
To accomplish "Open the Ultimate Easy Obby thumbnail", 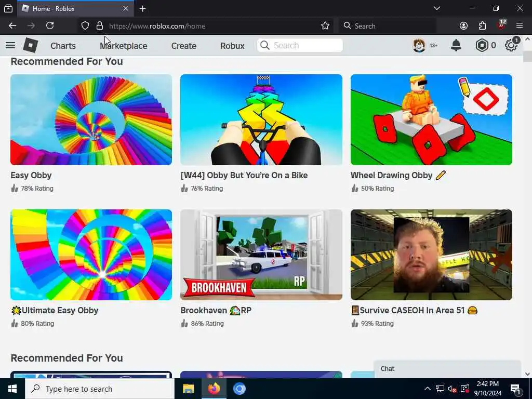I will [x=91, y=255].
